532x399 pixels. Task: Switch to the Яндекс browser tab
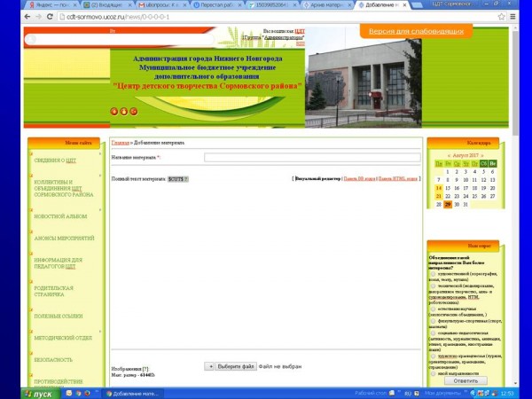point(51,5)
